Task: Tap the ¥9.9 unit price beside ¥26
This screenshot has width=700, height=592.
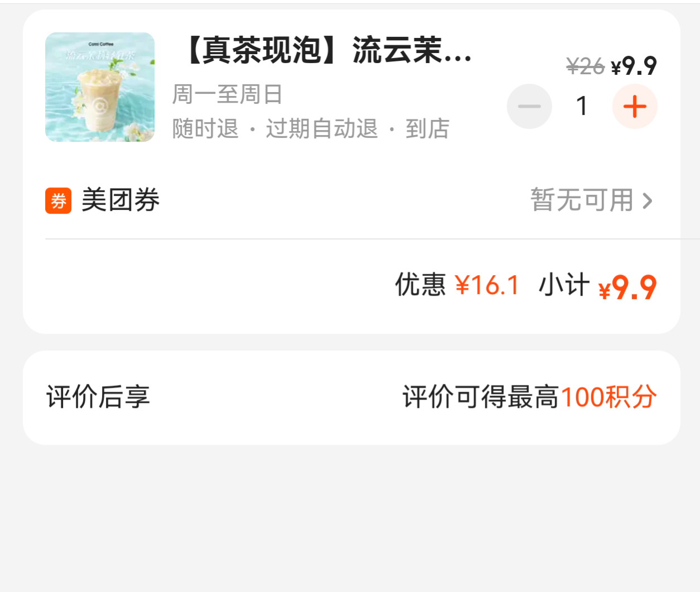Action: (634, 66)
